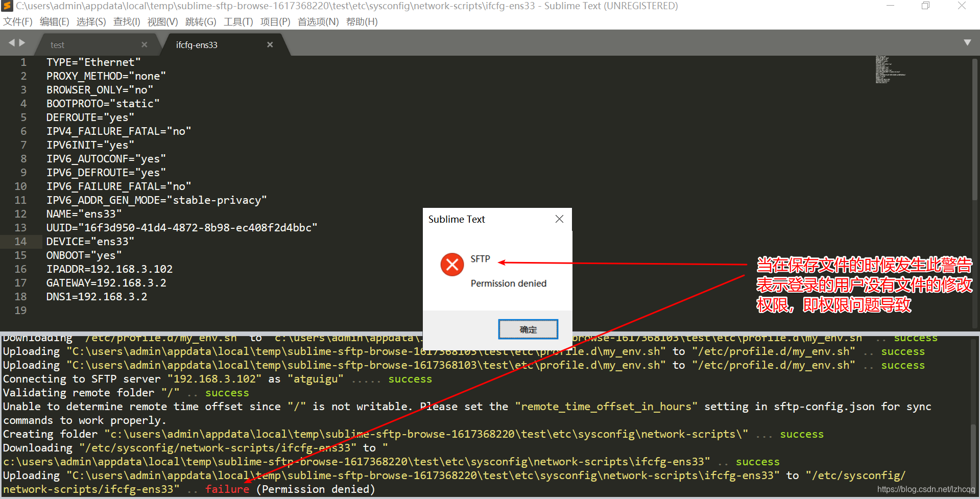Close the test tab
Viewport: 980px width, 499px height.
click(x=145, y=44)
